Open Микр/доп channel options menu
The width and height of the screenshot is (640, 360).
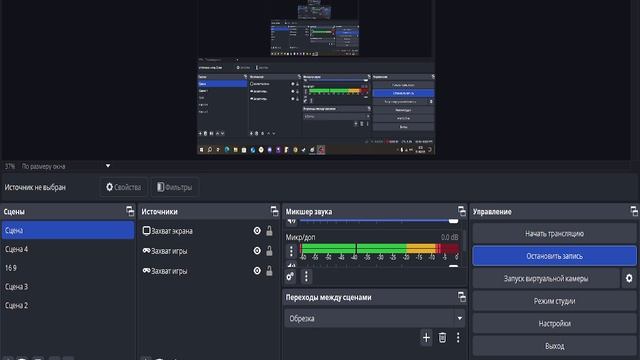[291, 251]
